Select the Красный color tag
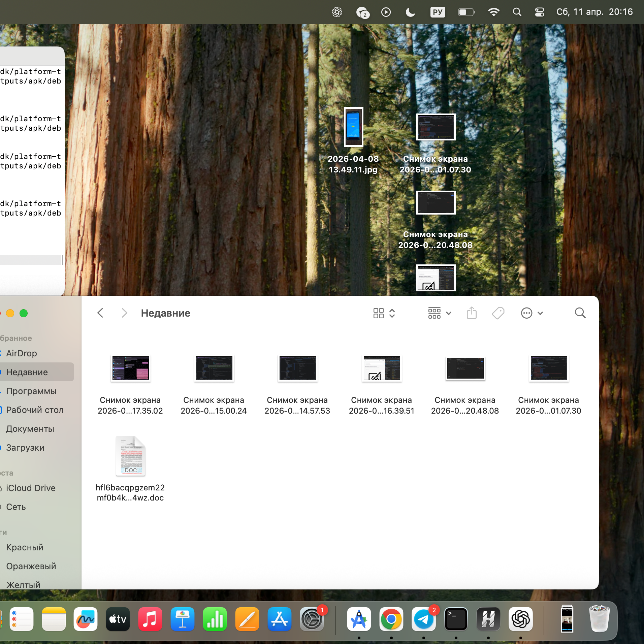The width and height of the screenshot is (644, 644). coord(25,547)
